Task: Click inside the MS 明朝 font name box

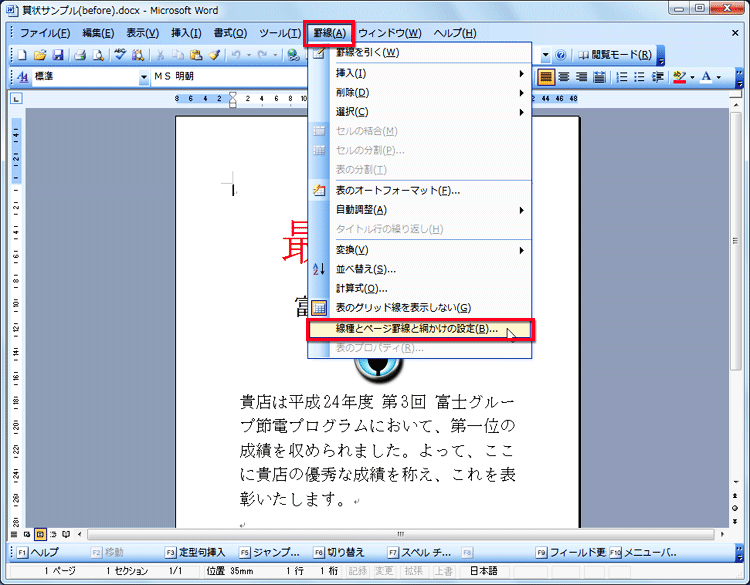Action: (229, 77)
